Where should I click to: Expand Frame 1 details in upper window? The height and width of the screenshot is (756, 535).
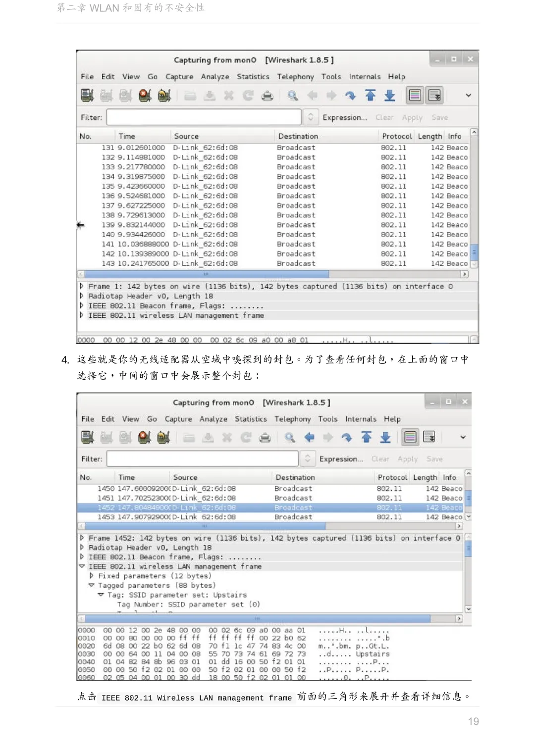click(x=82, y=286)
